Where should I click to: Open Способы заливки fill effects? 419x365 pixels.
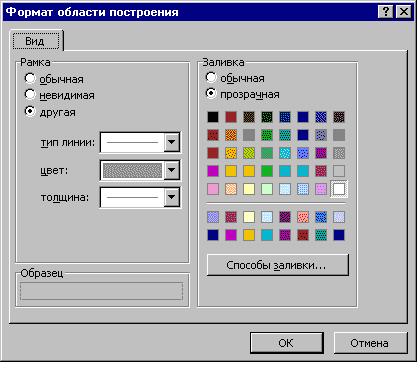[278, 265]
